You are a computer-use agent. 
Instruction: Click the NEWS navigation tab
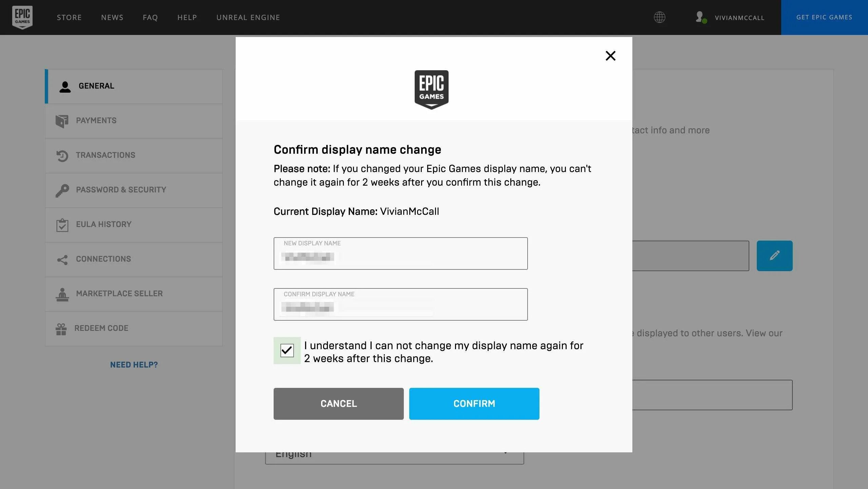[x=112, y=17]
